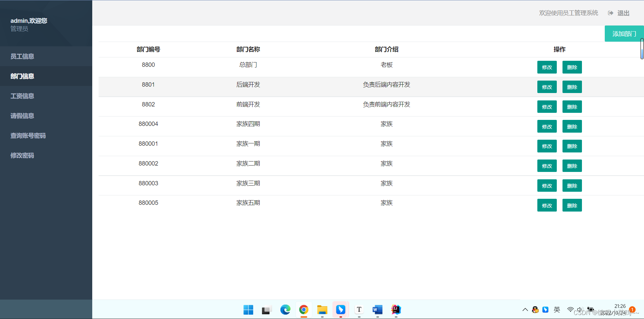Open the QQ penguin tray icon

point(535,310)
